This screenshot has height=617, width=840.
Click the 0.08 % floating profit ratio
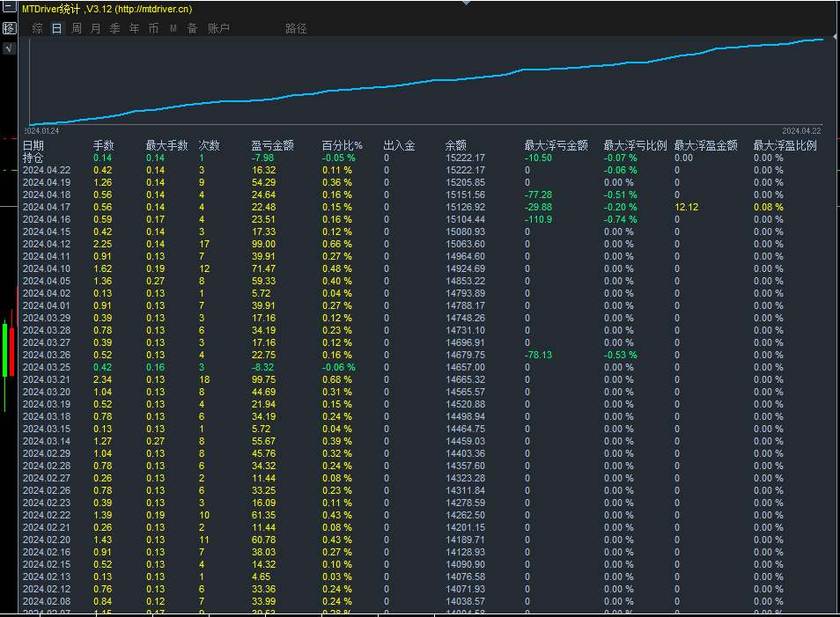point(768,207)
